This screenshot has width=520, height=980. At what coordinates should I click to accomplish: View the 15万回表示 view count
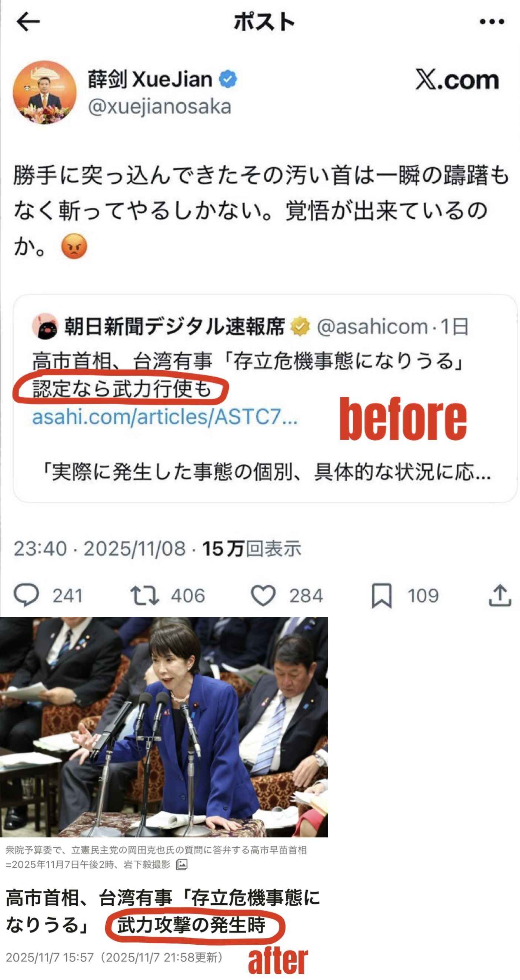coord(251,549)
